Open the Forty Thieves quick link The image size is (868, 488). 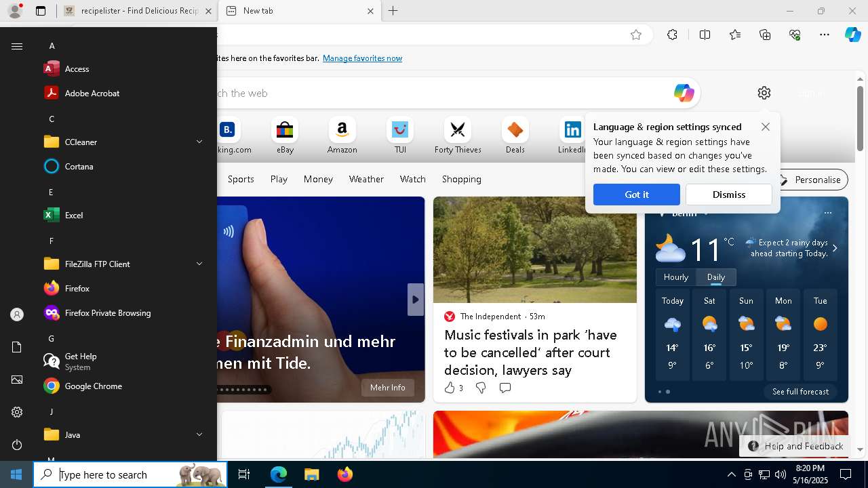458,136
